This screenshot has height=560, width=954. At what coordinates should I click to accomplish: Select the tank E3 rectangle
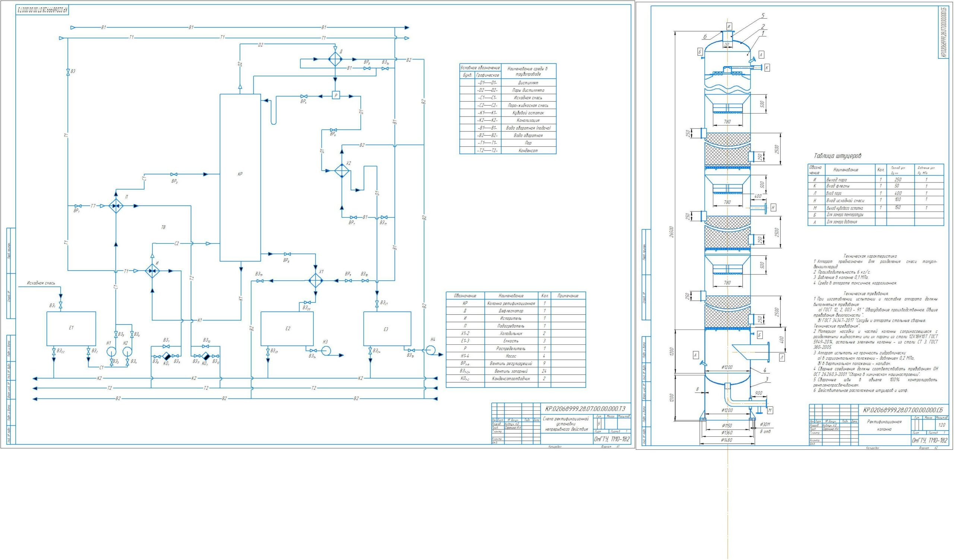click(387, 328)
